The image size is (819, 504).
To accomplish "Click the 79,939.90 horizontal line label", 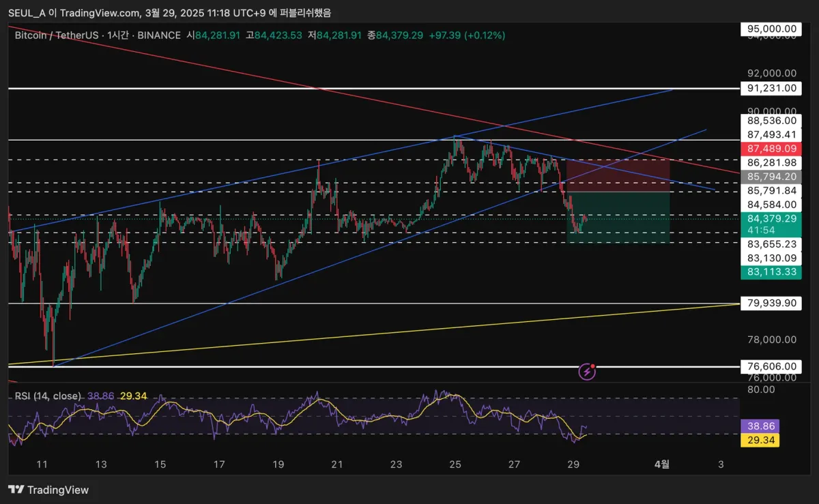I will 771,303.
